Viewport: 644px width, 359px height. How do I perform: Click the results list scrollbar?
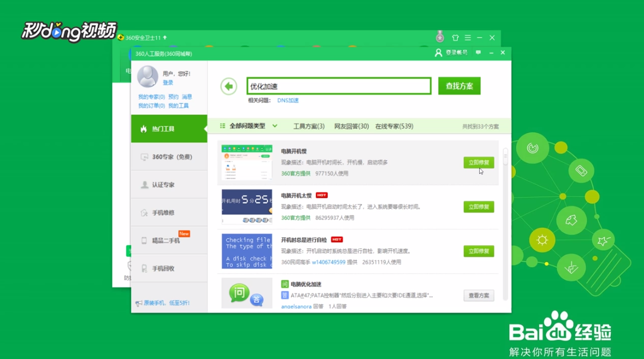pyautogui.click(x=505, y=156)
